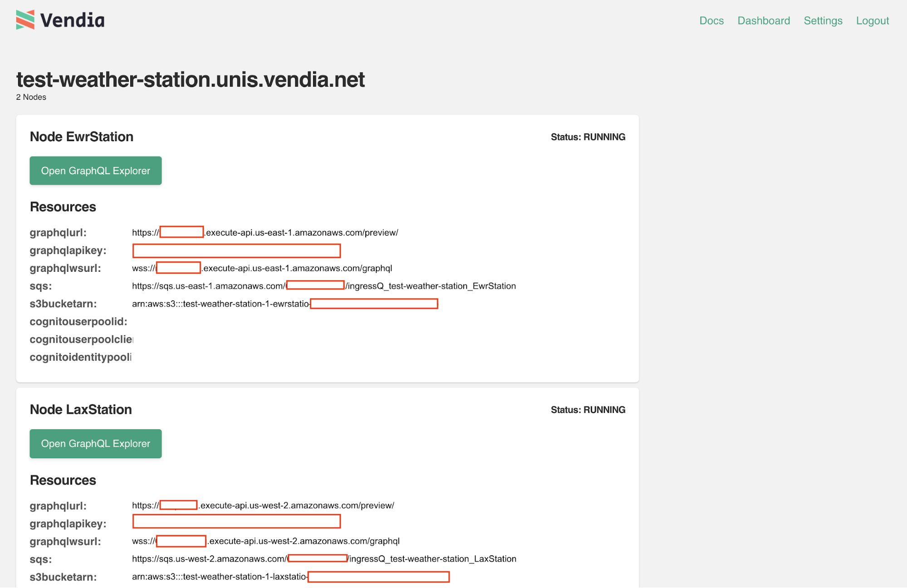Click the Node EwrStation heading
The height and width of the screenshot is (588, 907).
click(x=82, y=137)
